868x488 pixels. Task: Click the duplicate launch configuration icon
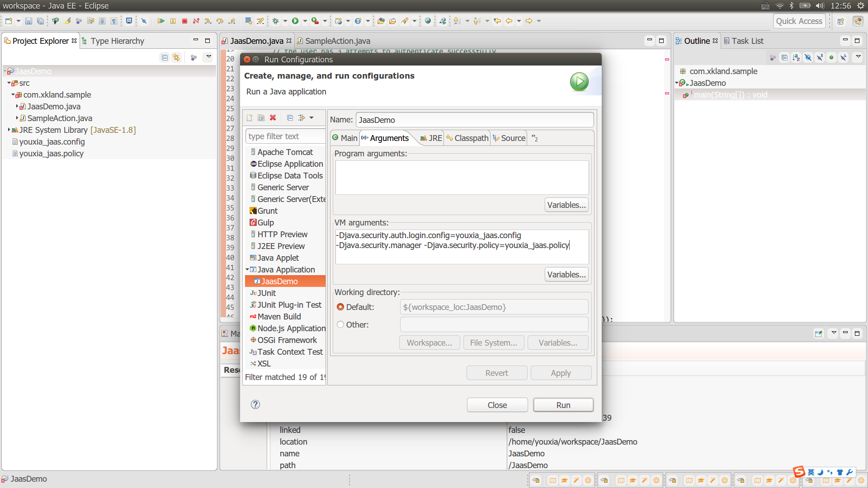[261, 118]
